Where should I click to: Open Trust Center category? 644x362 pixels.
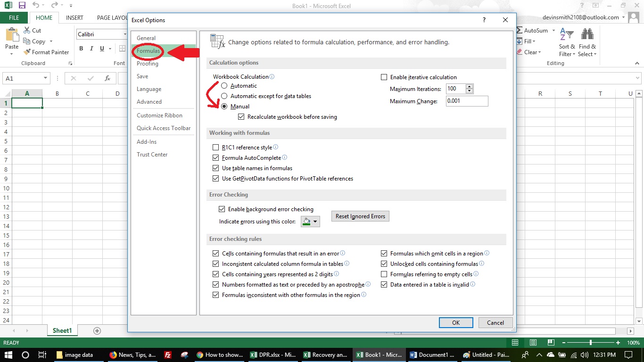(163, 155)
